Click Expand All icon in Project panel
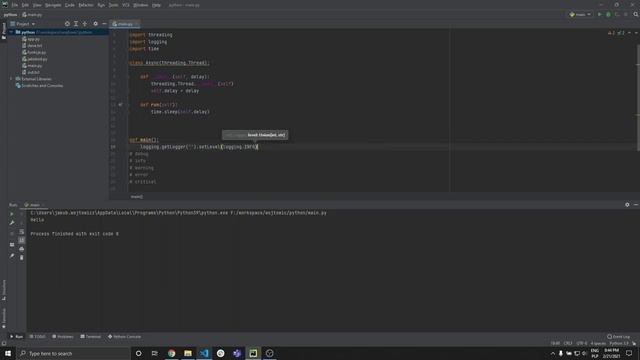This screenshot has height=360, width=640. 76,24
